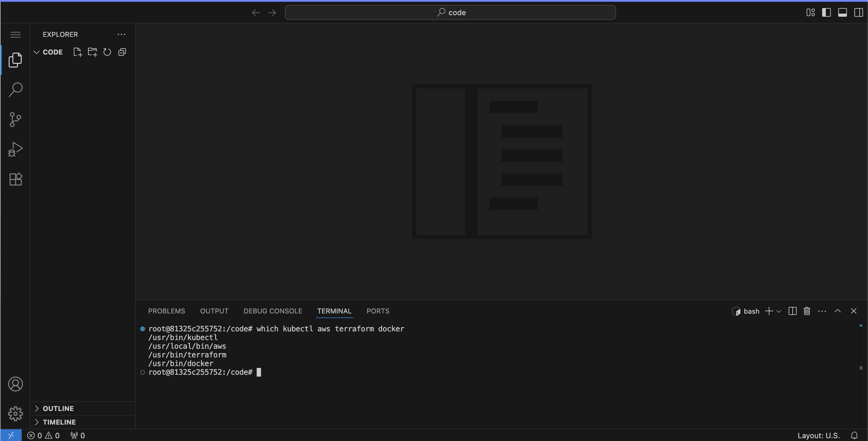868x441 pixels.
Task: Open the DEBUG CONSOLE tab
Action: click(x=273, y=311)
